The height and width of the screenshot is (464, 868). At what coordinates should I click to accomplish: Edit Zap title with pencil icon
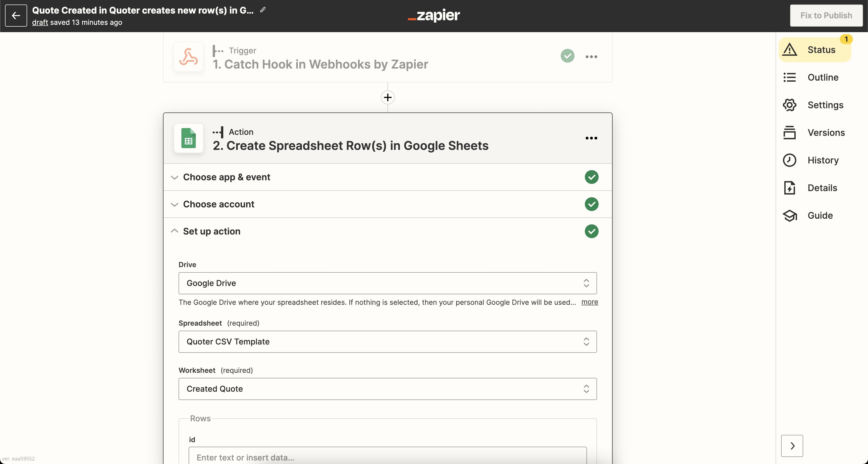tap(263, 10)
